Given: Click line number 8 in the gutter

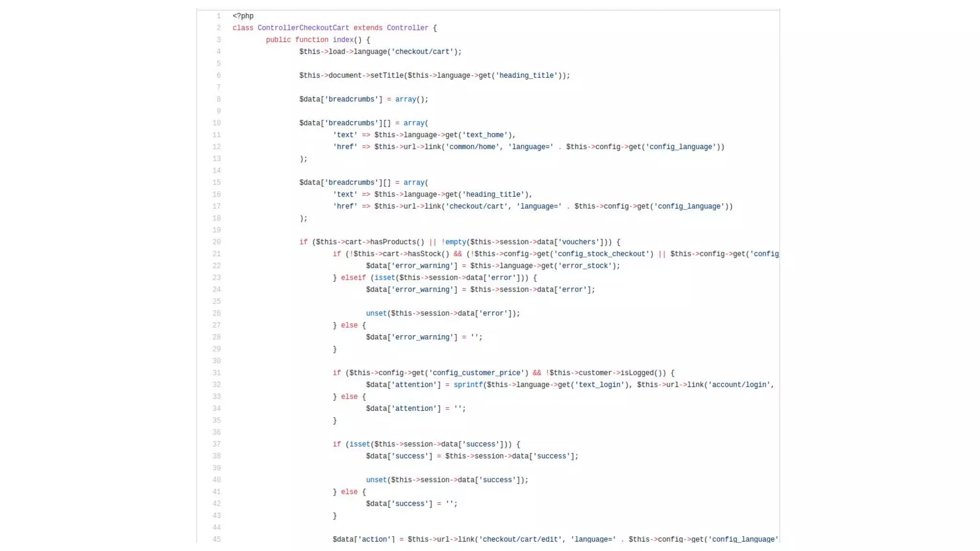Looking at the screenshot, I should tap(218, 99).
